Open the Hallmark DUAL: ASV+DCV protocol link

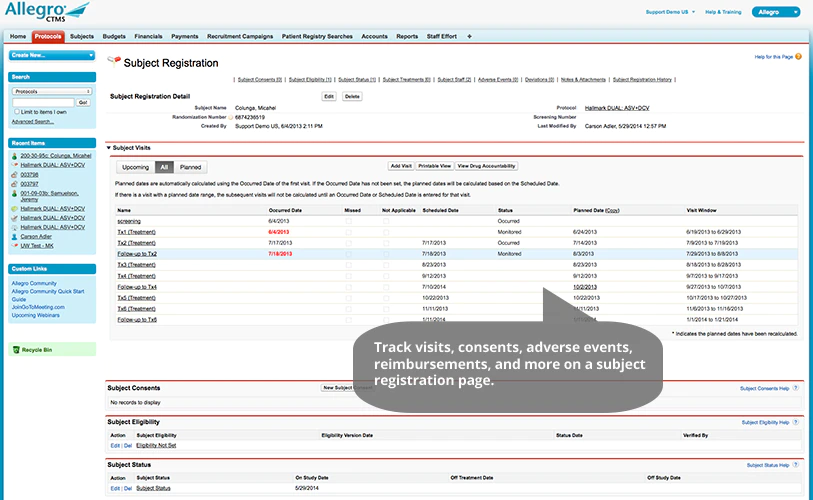(617, 108)
